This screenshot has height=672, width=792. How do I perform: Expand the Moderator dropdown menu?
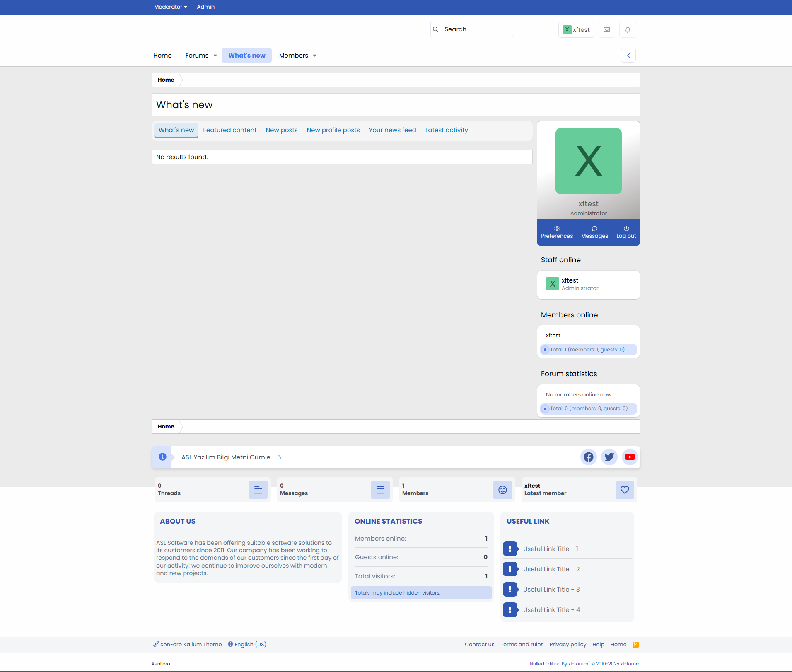(x=170, y=7)
